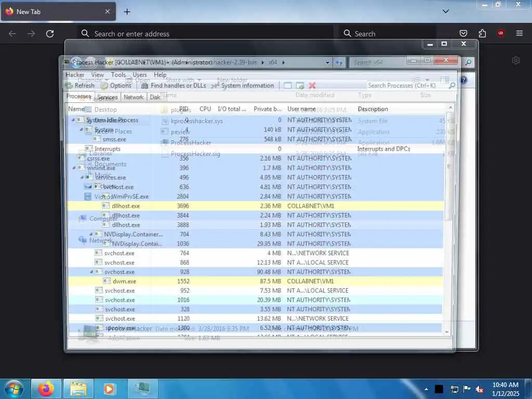Click scroll up arrow of process list
This screenshot has width=532, height=399.
450,107
